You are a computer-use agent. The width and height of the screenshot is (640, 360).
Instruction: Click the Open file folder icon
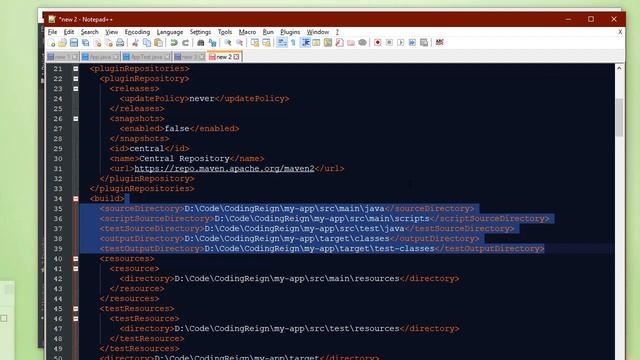coord(62,43)
